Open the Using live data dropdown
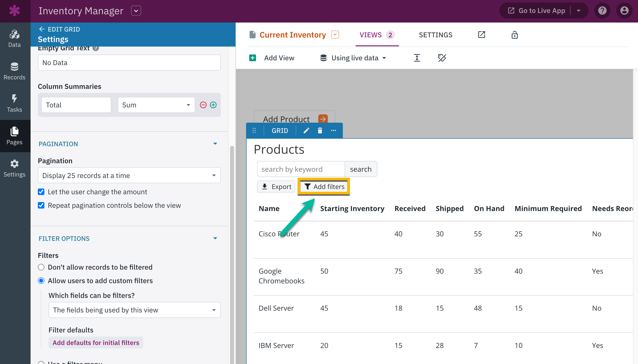 pyautogui.click(x=353, y=58)
